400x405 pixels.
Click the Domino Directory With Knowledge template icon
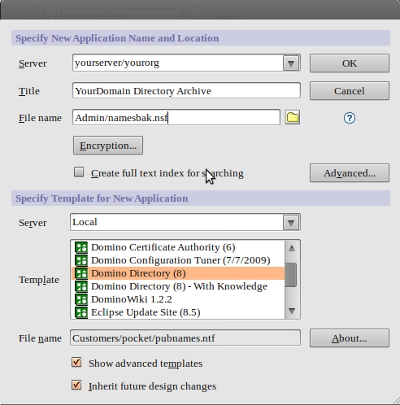(x=81, y=286)
